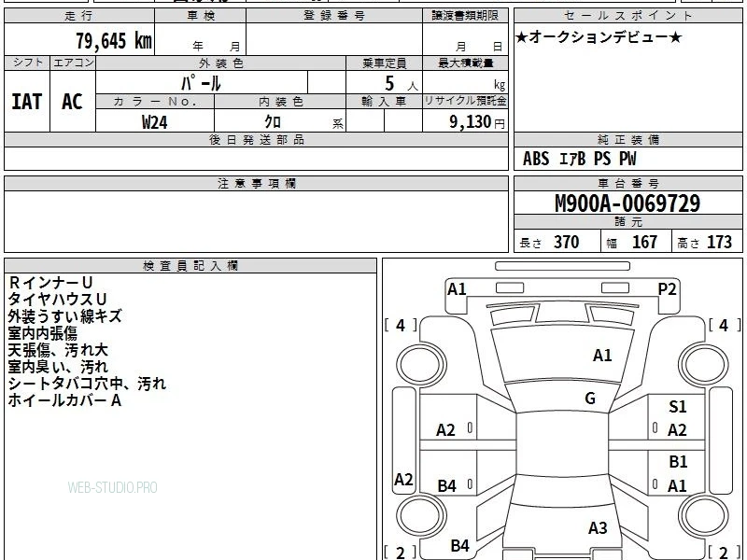Viewport: 747px width, 560px height.
Task: Click the 譲渡書類期限 header
Action: click(x=465, y=16)
